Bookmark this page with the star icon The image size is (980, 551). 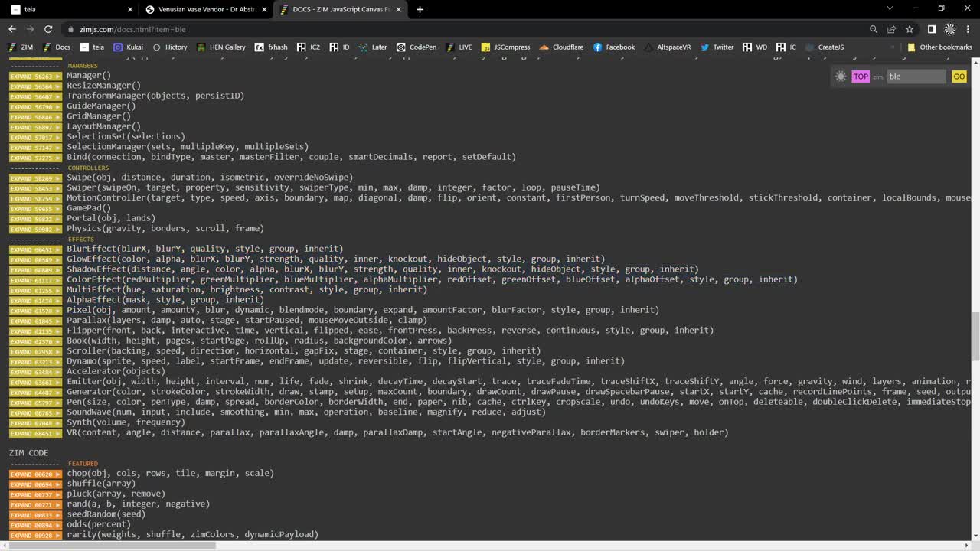(x=910, y=29)
